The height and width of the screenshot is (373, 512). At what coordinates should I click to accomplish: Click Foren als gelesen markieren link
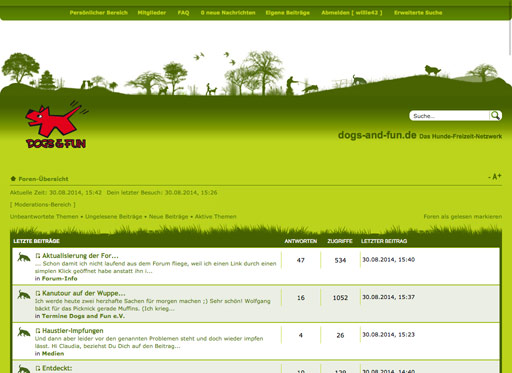pyautogui.click(x=463, y=217)
